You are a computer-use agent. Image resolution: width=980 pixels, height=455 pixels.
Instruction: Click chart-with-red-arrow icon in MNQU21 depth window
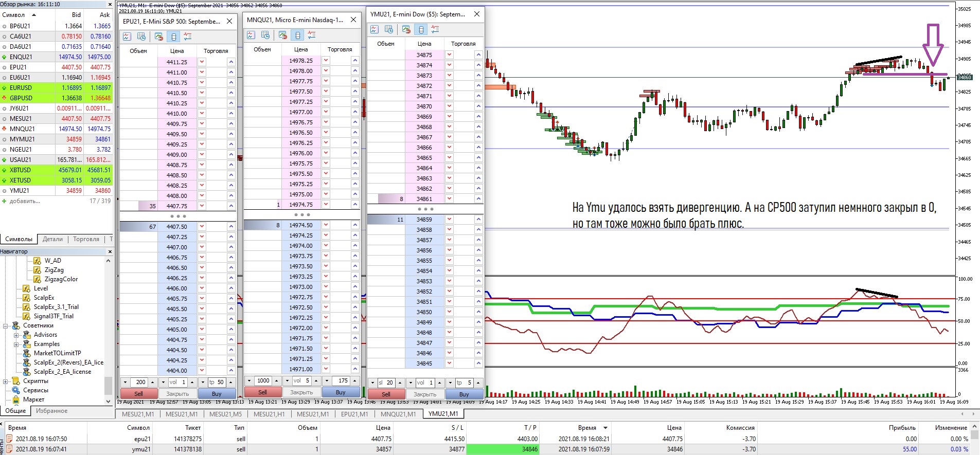point(283,35)
